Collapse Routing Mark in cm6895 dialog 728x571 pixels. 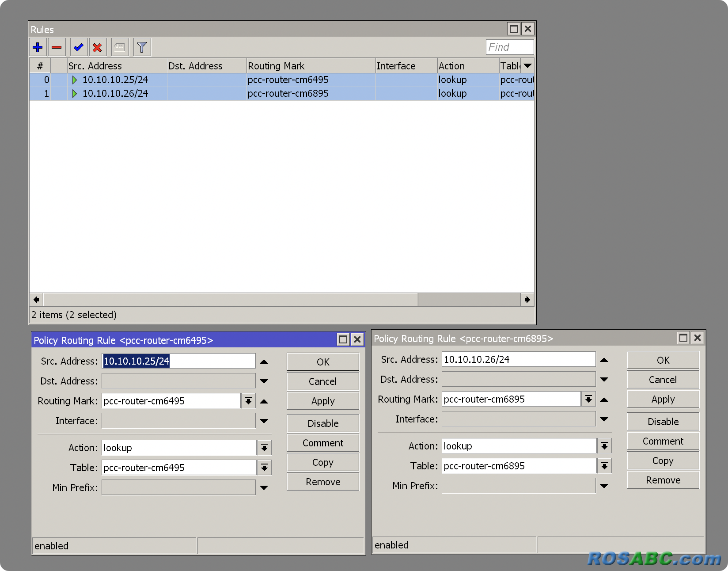tap(604, 400)
